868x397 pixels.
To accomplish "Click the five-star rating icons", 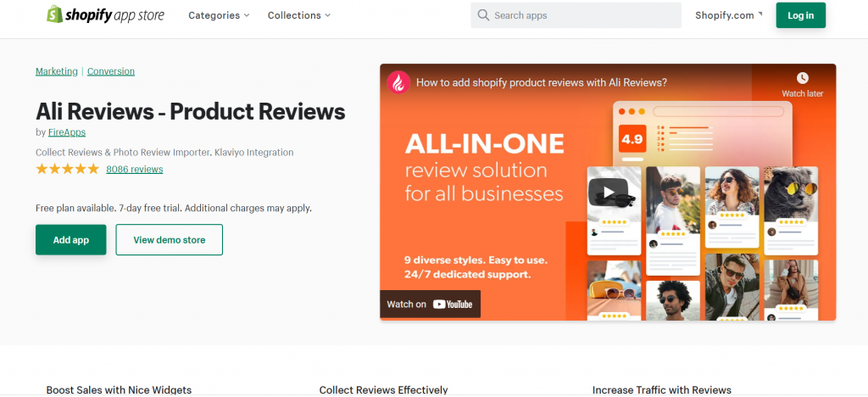I will coord(67,169).
